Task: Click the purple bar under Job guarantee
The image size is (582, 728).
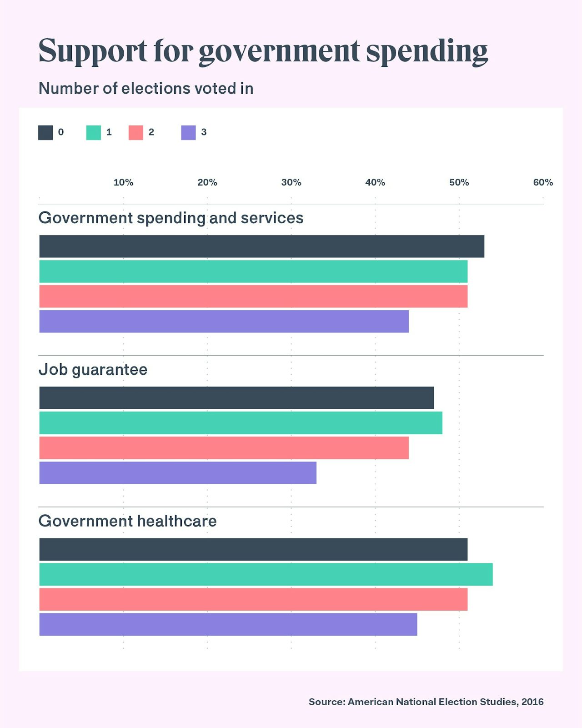Action: pos(178,473)
